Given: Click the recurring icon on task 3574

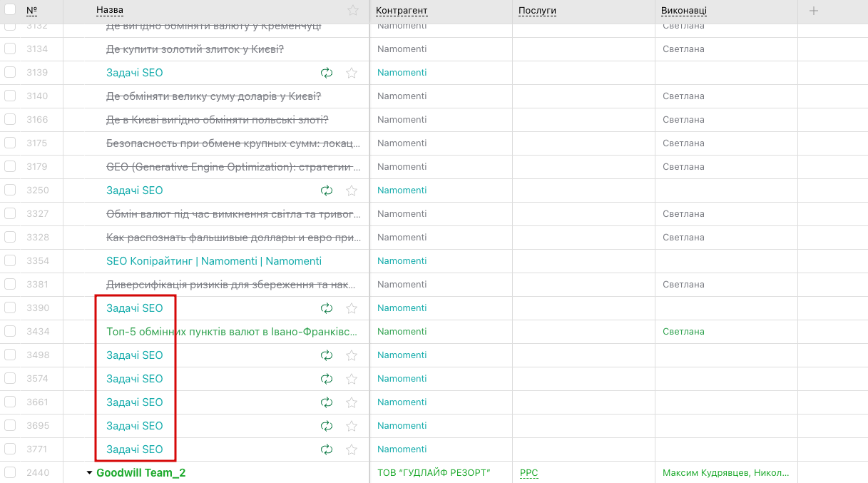Looking at the screenshot, I should pyautogui.click(x=327, y=379).
